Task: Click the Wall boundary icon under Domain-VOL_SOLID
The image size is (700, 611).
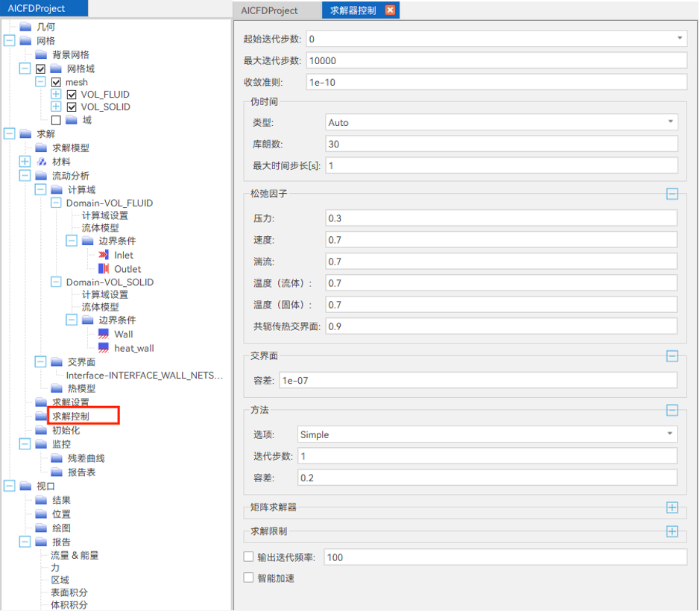Action: point(104,334)
